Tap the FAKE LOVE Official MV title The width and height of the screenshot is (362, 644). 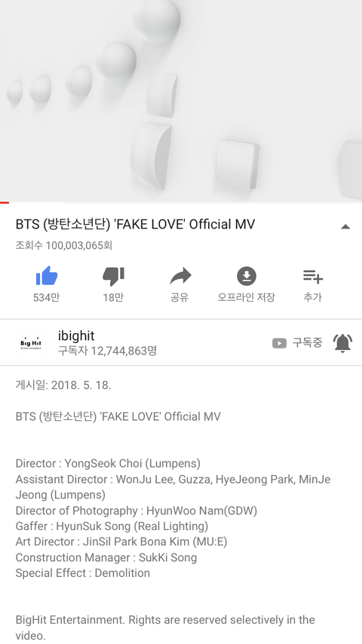135,224
